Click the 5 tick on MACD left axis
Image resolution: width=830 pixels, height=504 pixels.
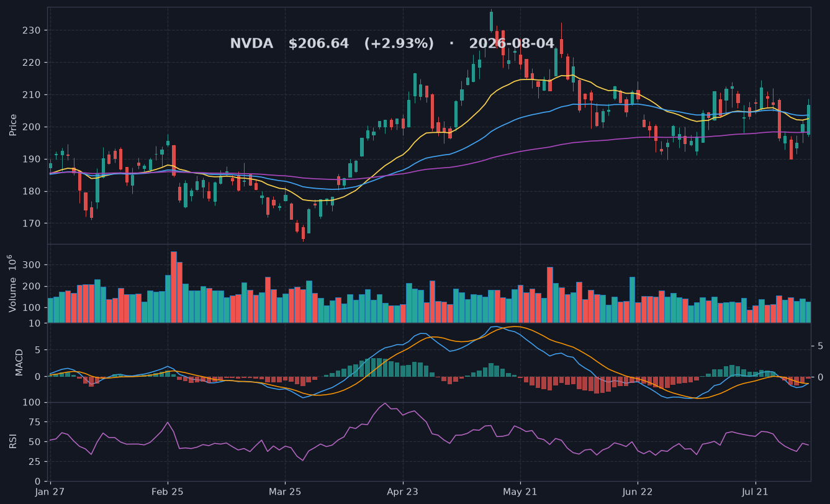pyautogui.click(x=38, y=350)
